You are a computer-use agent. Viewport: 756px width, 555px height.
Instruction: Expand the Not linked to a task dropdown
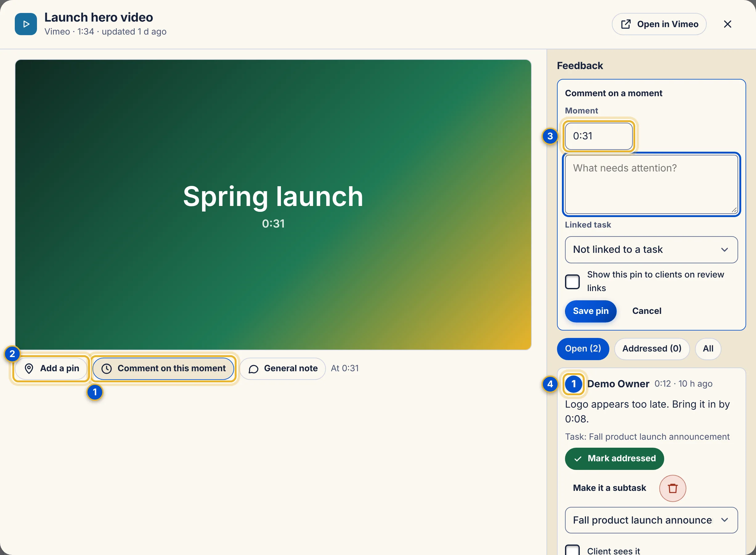[651, 250]
